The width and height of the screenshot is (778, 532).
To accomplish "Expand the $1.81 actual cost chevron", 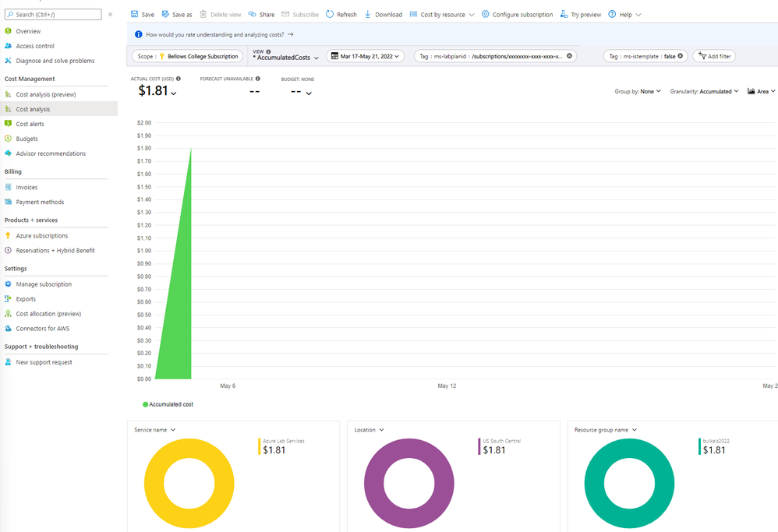I will pyautogui.click(x=174, y=93).
